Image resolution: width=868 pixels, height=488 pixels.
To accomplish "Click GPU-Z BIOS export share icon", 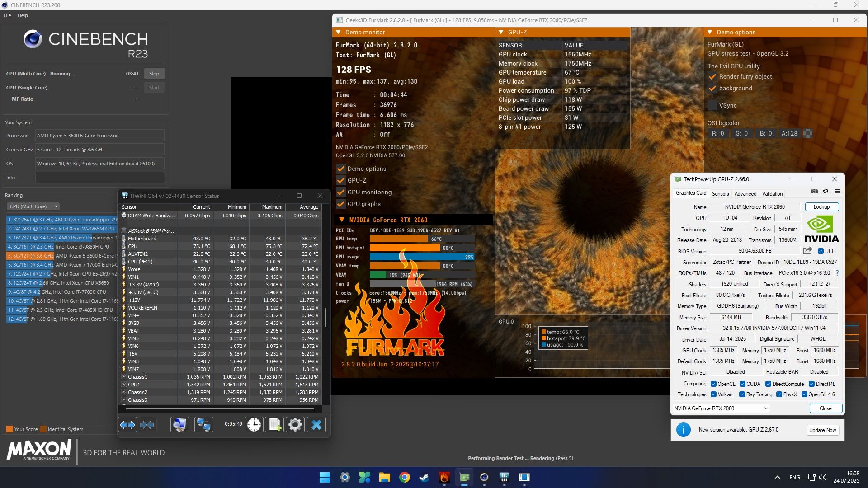I will point(807,251).
